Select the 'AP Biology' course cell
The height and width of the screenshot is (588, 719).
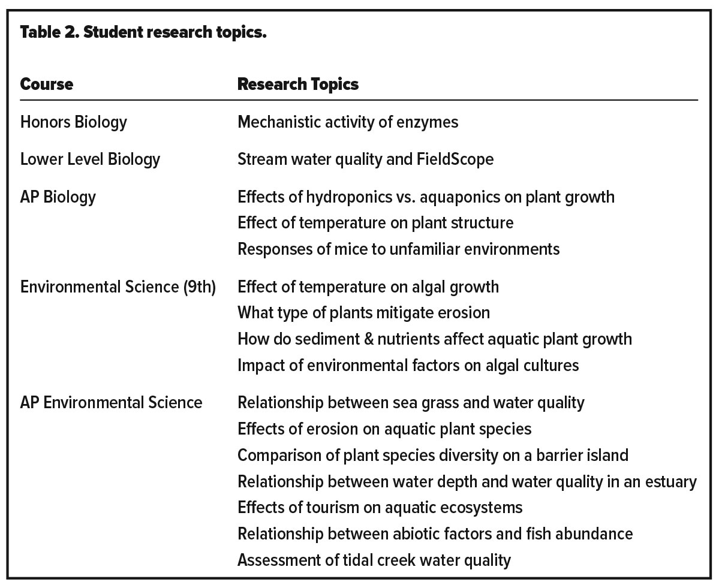(x=58, y=197)
